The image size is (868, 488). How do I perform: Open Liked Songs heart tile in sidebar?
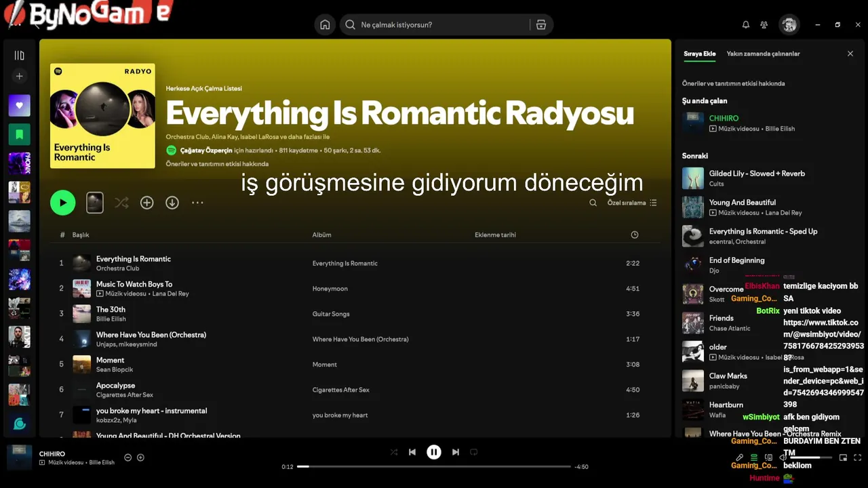coord(19,106)
